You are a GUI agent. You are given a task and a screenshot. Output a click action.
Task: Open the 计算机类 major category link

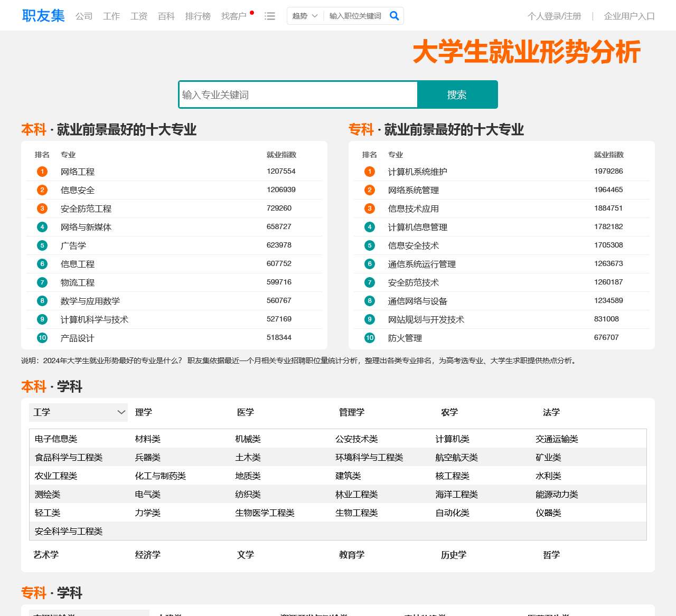point(452,439)
